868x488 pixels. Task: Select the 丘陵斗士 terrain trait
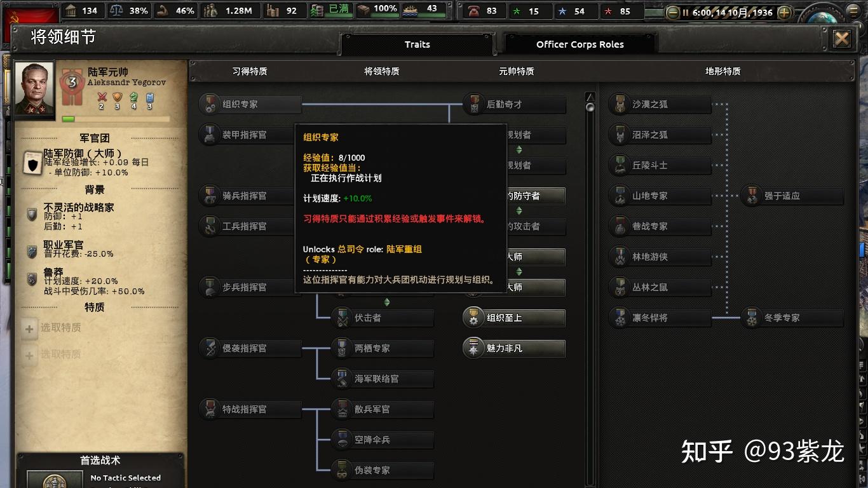tap(660, 165)
